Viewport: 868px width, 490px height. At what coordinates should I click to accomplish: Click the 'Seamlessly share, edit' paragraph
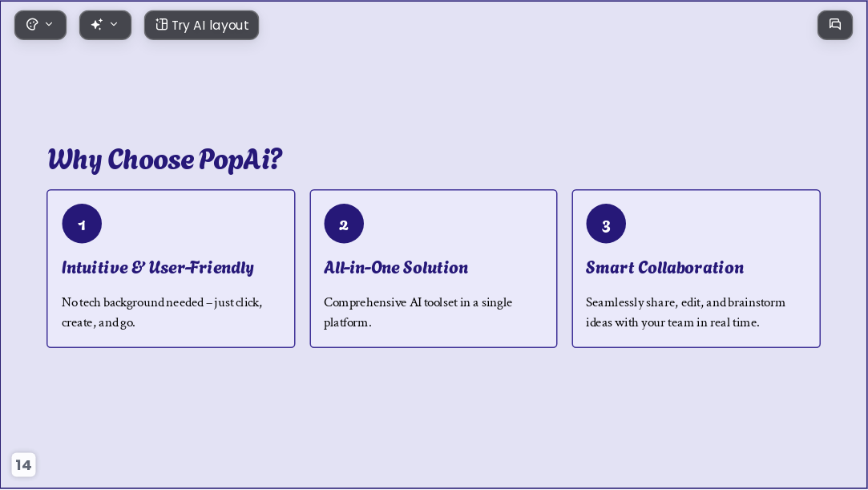point(685,312)
